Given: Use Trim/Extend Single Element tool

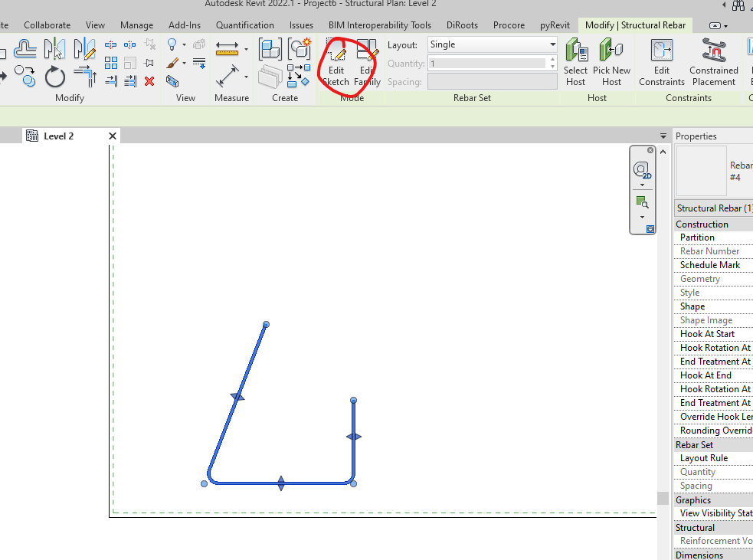Looking at the screenshot, I should pyautogui.click(x=111, y=80).
